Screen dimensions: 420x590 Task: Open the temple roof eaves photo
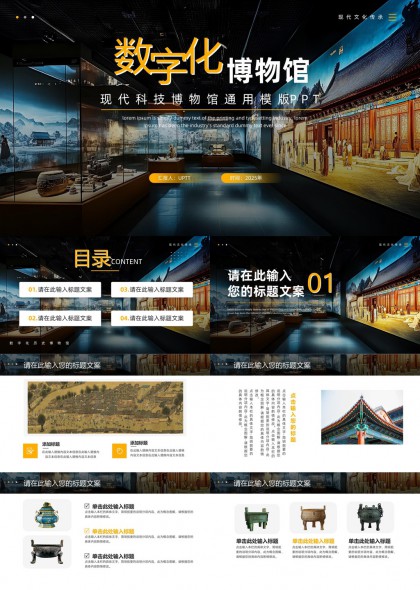(x=362, y=417)
